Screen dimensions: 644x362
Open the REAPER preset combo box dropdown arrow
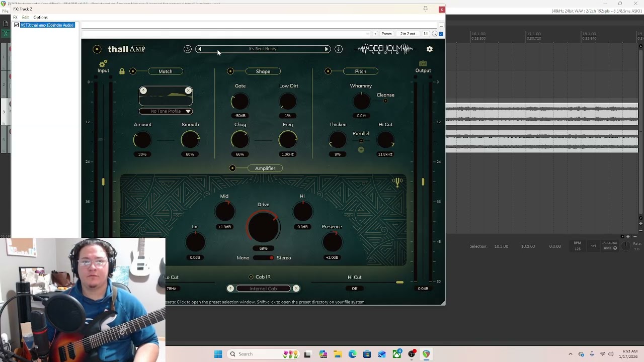[368, 34]
